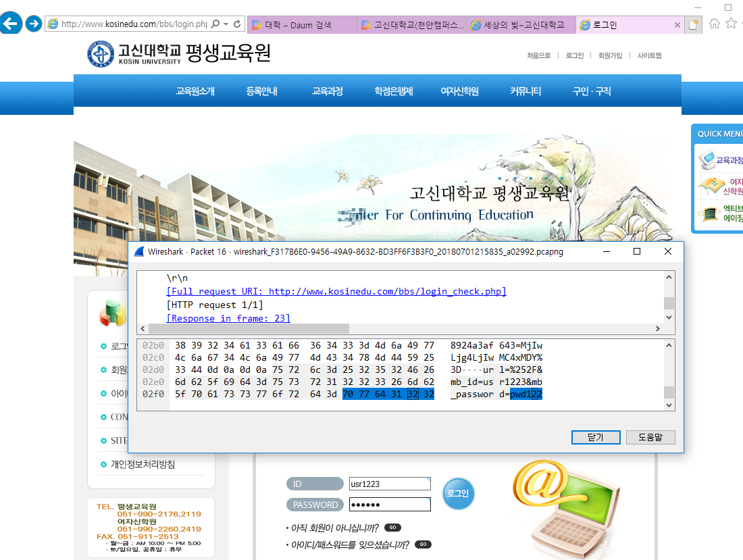
Task: Minimize the browser window
Action: [x=698, y=7]
